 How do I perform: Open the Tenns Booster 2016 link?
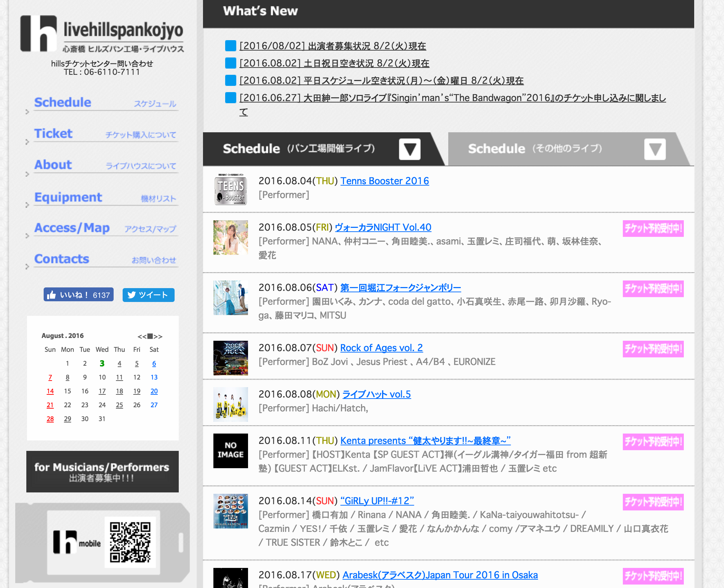(x=385, y=181)
